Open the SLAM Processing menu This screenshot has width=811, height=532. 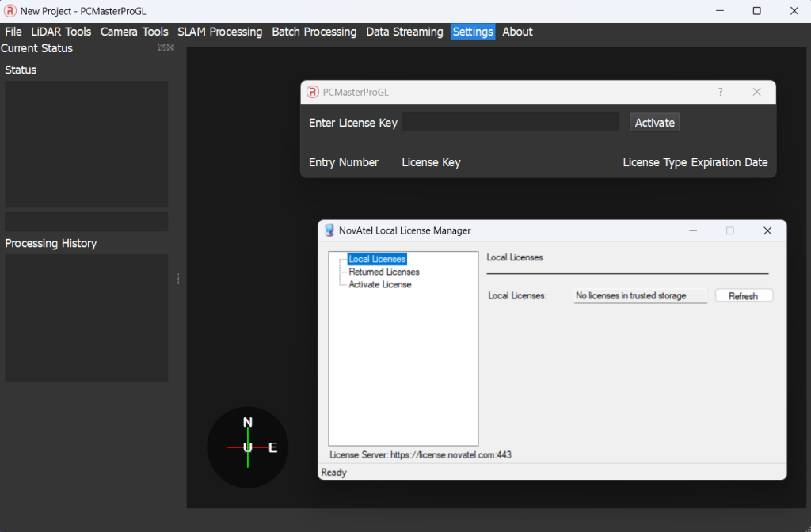point(219,32)
